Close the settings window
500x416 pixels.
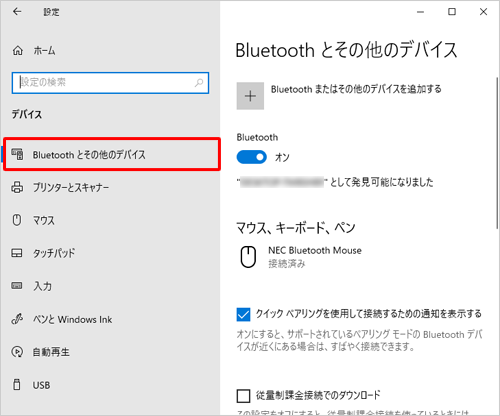[483, 12]
